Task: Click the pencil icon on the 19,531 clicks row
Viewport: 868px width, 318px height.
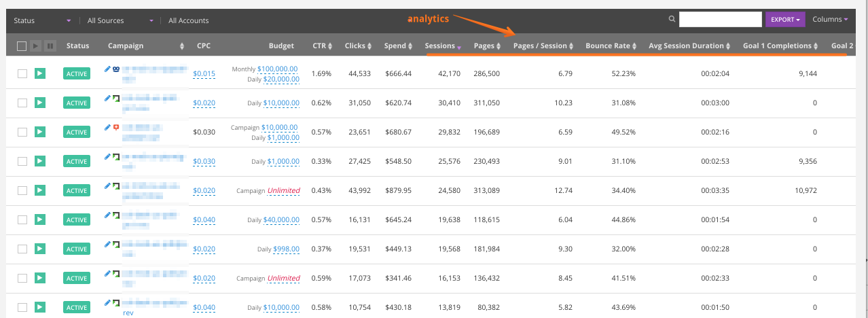Action: point(107,244)
